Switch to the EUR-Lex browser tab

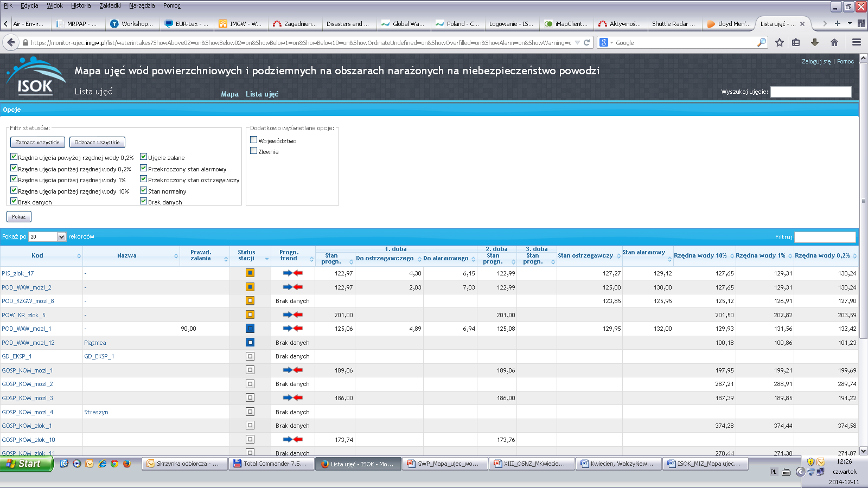click(187, 23)
